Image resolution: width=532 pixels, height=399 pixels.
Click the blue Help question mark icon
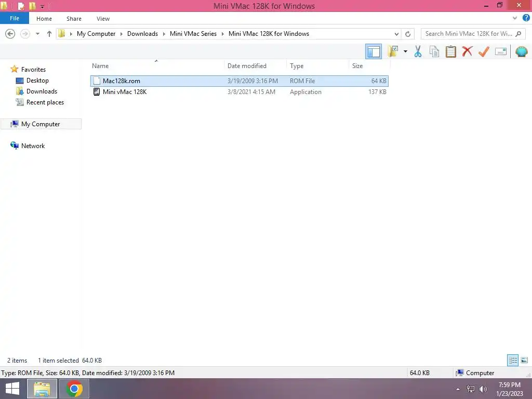(x=526, y=18)
